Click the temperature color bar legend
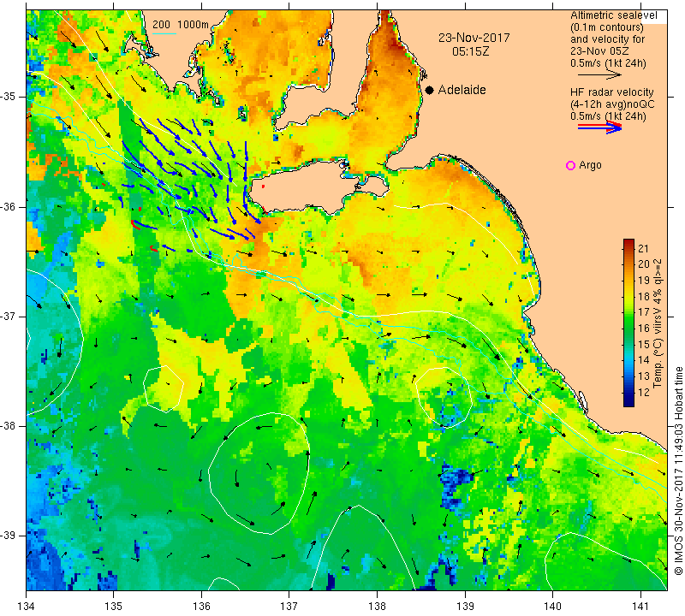The width and height of the screenshot is (685, 616). click(x=628, y=323)
